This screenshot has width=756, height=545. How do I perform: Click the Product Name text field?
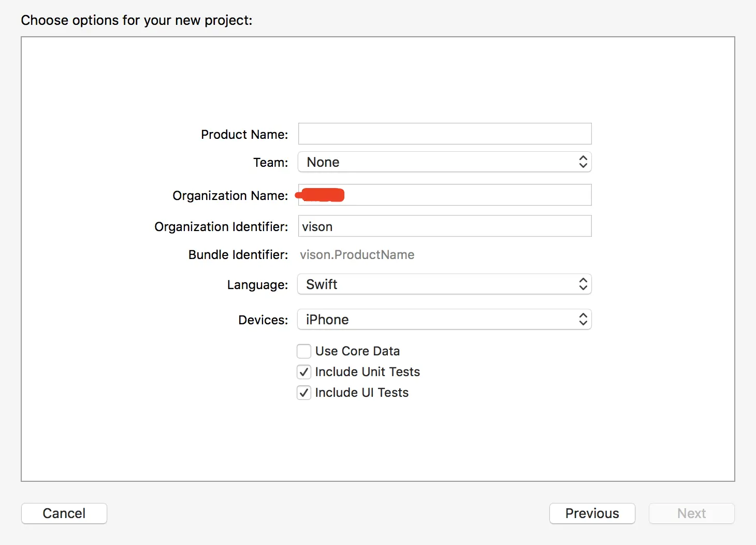click(x=444, y=134)
